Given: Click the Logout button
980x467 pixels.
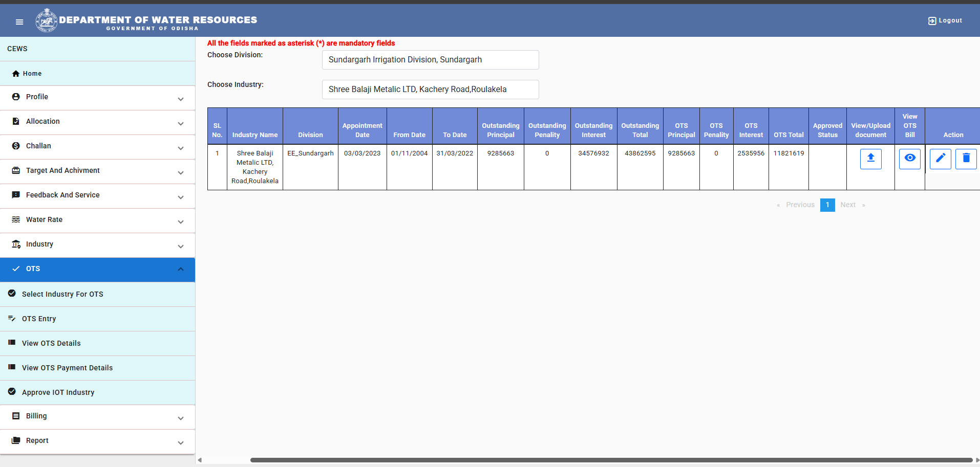Looking at the screenshot, I should (945, 20).
